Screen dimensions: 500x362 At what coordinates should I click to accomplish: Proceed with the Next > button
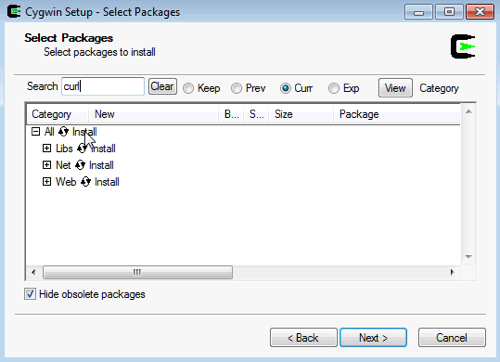(373, 338)
